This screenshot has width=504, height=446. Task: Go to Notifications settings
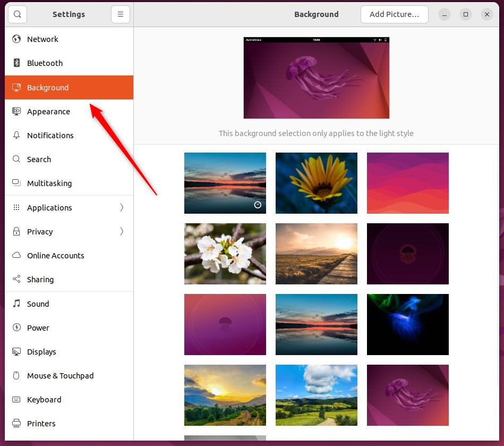click(x=69, y=135)
